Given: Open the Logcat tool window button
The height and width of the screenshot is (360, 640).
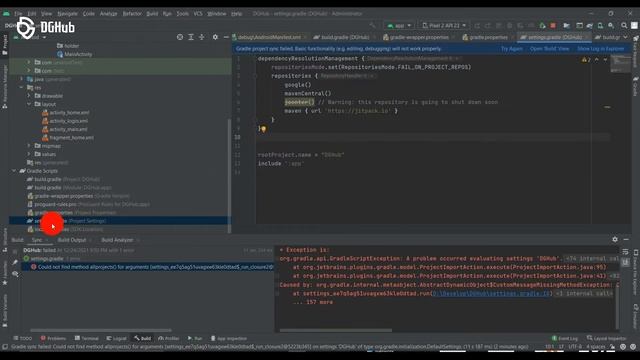Looking at the screenshot, I should (x=117, y=338).
